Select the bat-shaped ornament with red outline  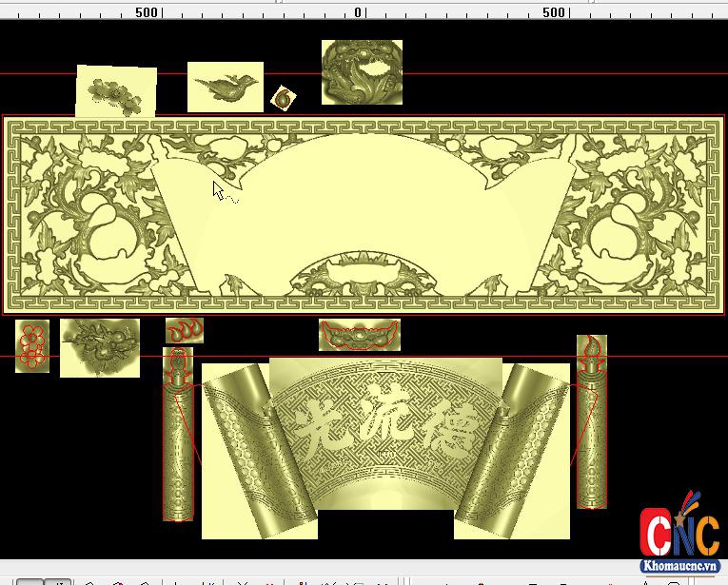[359, 335]
